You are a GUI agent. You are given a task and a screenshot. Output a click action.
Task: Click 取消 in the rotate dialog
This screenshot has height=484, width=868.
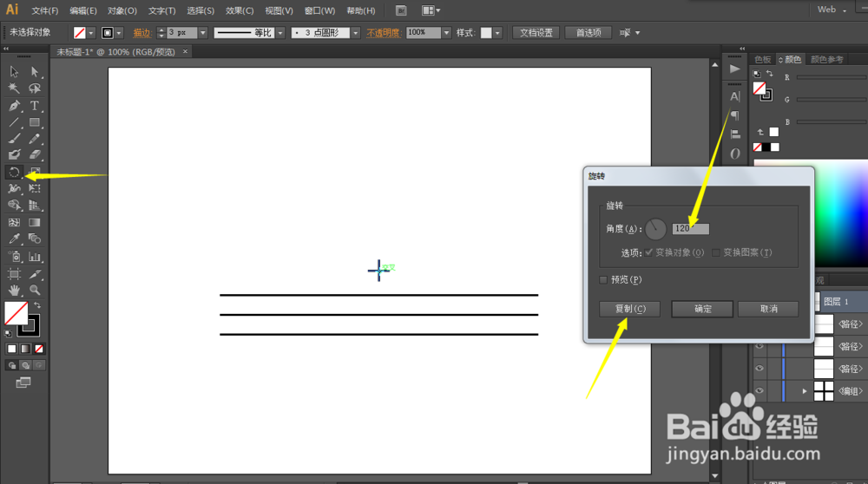(768, 309)
